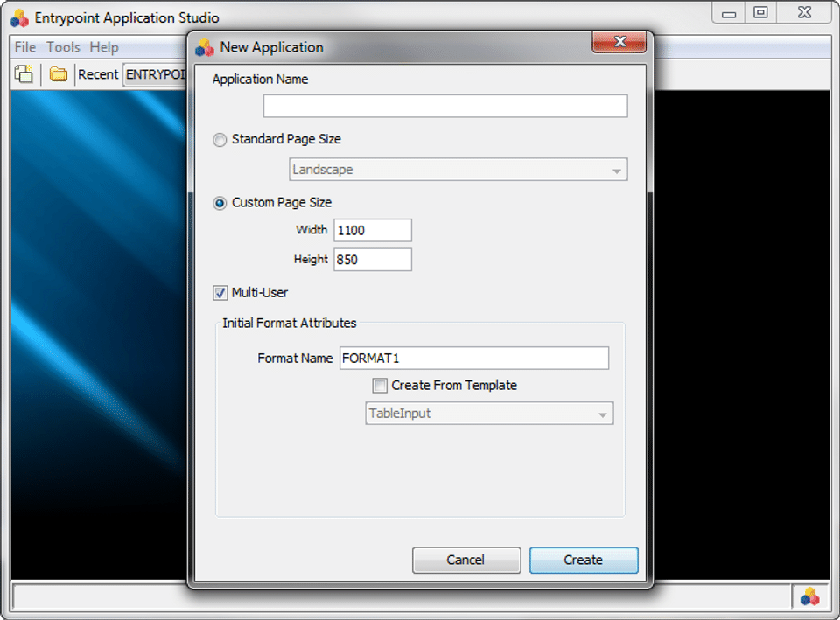Click the Application Name input field
Screen dimensions: 840x620
(x=445, y=106)
